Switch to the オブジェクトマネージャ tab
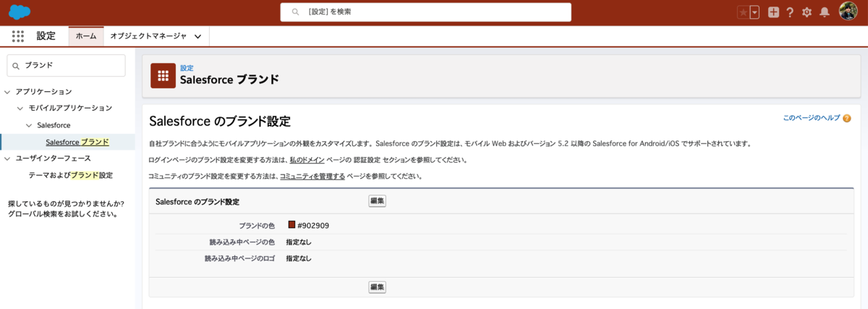The image size is (868, 309). click(148, 36)
